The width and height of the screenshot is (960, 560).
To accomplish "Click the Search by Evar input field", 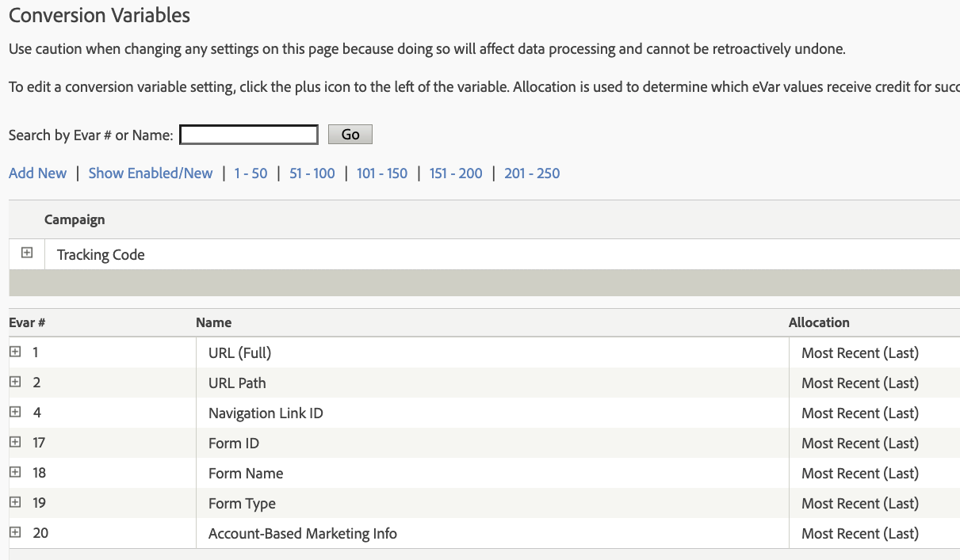I will (x=249, y=135).
